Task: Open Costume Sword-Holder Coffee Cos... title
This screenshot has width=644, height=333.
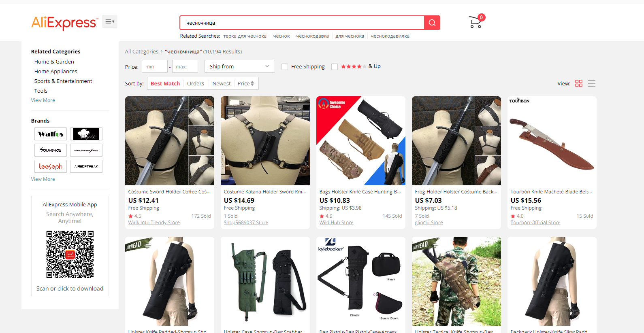Action: tap(169, 192)
